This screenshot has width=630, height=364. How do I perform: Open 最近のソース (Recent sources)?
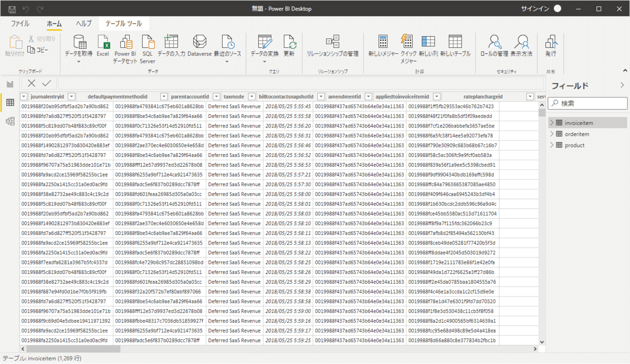tap(227, 42)
